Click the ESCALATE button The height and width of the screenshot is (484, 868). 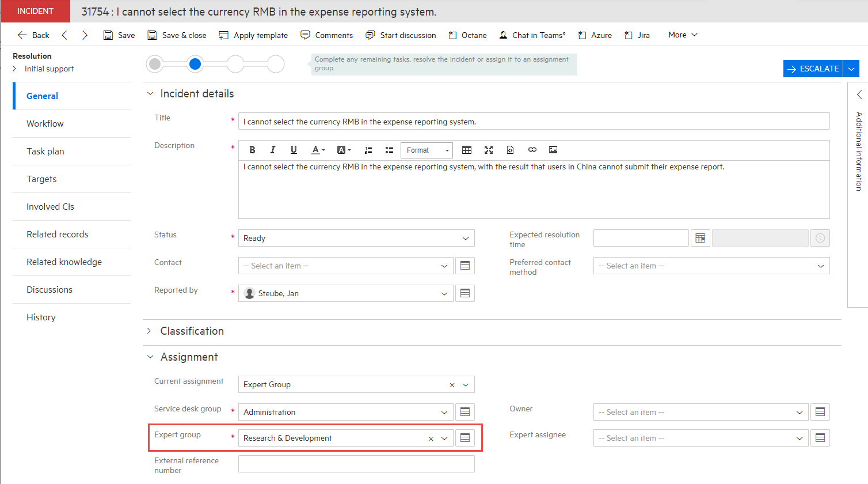pyautogui.click(x=813, y=68)
